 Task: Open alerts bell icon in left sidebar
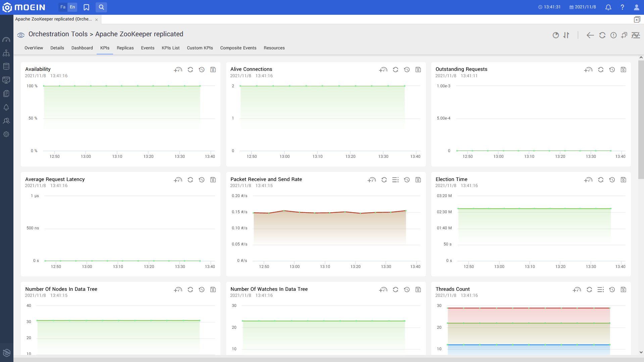pos(6,107)
